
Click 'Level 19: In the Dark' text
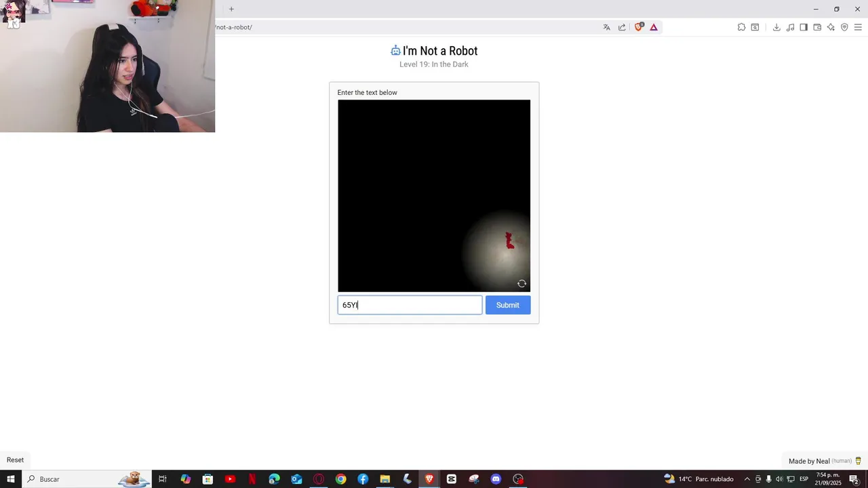coord(434,64)
